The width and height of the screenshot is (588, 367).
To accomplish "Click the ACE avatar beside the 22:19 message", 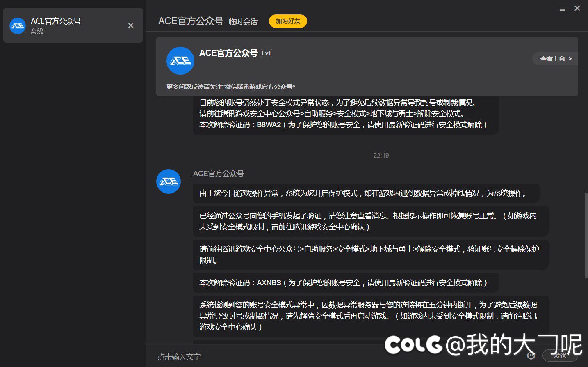I will coord(169,181).
